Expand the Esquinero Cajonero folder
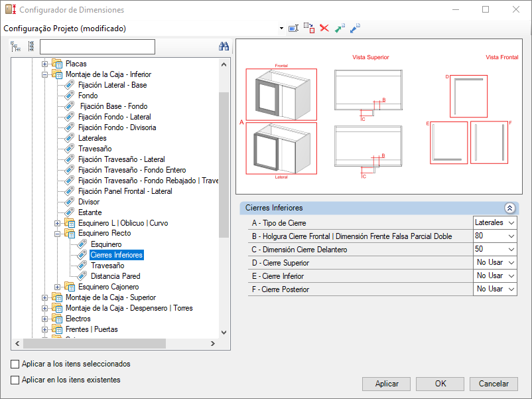Screen dimensions: 532x399 pyautogui.click(x=57, y=287)
